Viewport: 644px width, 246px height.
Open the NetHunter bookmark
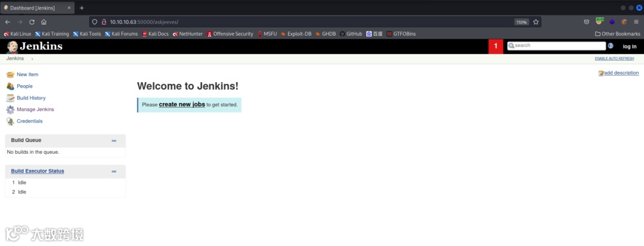[188, 34]
